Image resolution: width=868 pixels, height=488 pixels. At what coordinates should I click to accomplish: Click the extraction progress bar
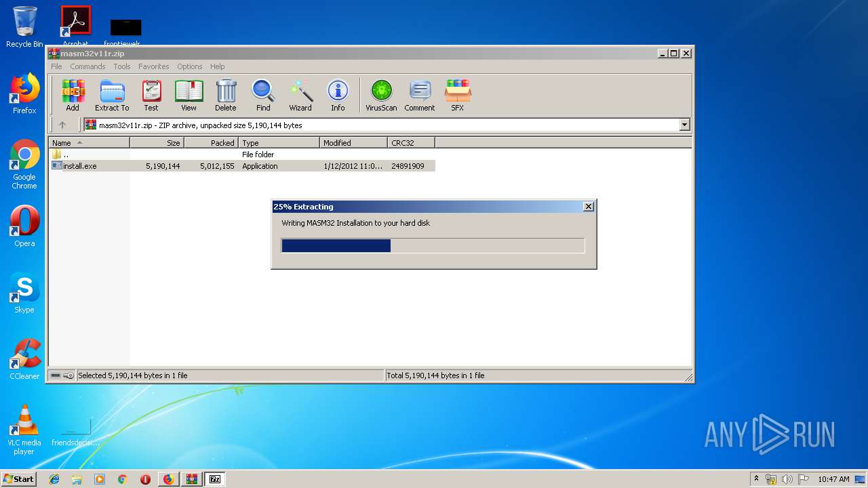[x=433, y=245]
